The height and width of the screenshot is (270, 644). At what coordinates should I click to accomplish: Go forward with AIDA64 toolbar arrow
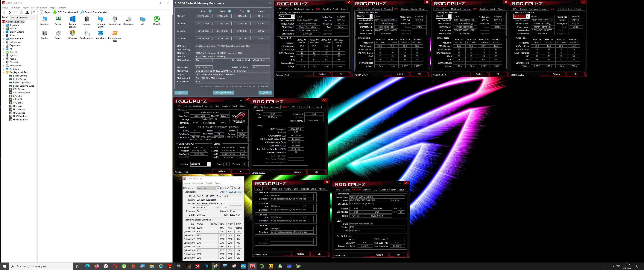tap(10, 12)
